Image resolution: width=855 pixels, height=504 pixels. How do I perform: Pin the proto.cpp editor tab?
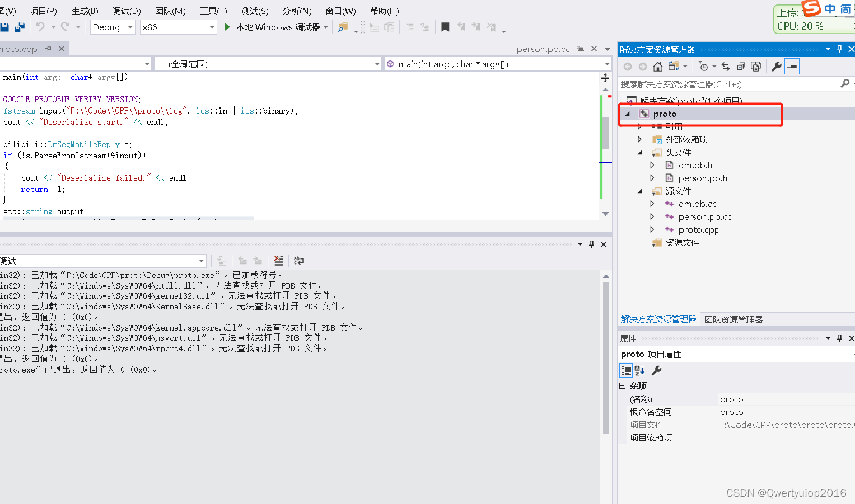tap(48, 49)
